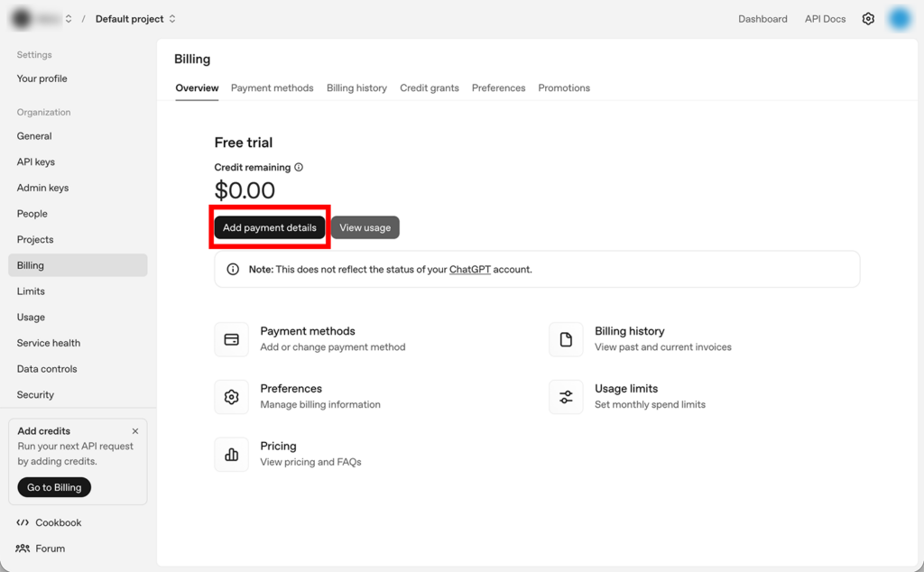Select Promotions from the billing tabs

pyautogui.click(x=564, y=88)
